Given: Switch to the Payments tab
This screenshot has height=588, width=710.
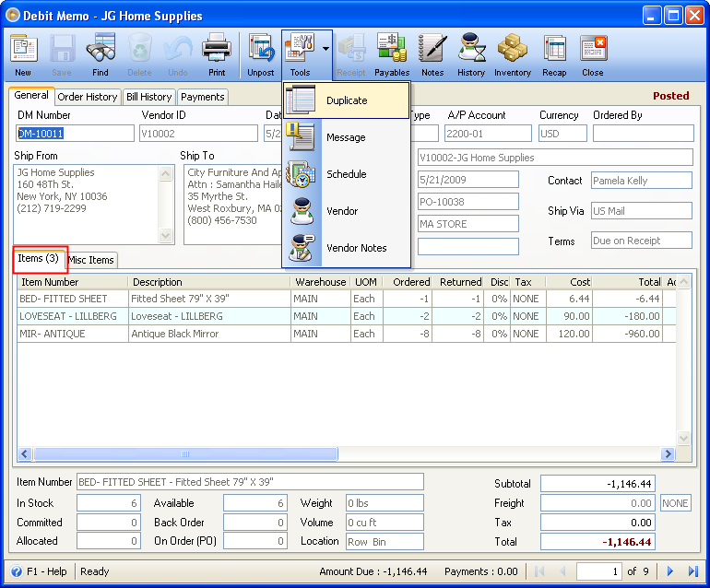Looking at the screenshot, I should coord(203,97).
